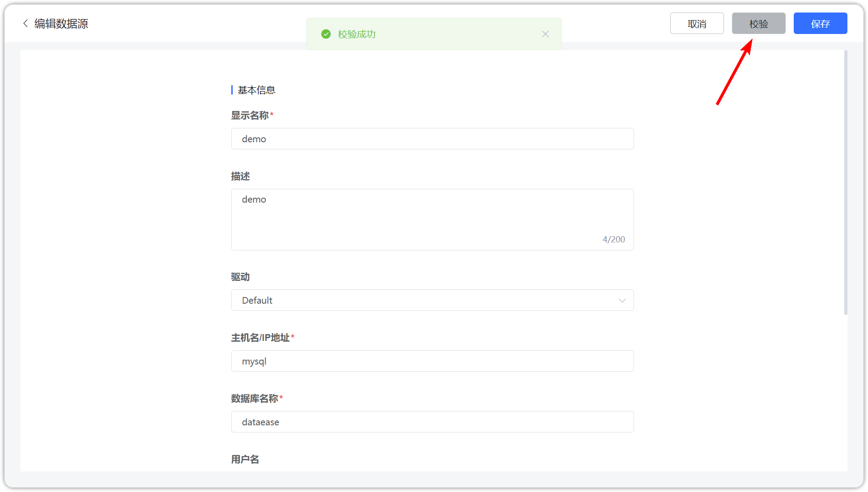Click the 用户名 field label
868x492 pixels.
point(245,459)
